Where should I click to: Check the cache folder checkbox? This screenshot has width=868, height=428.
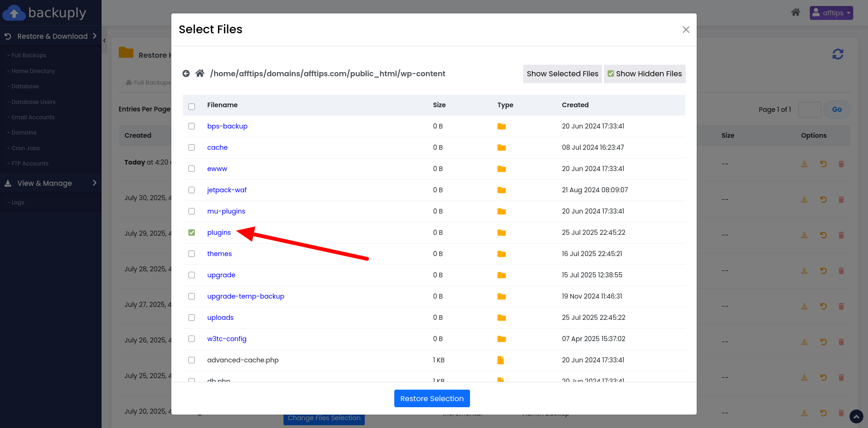[192, 147]
